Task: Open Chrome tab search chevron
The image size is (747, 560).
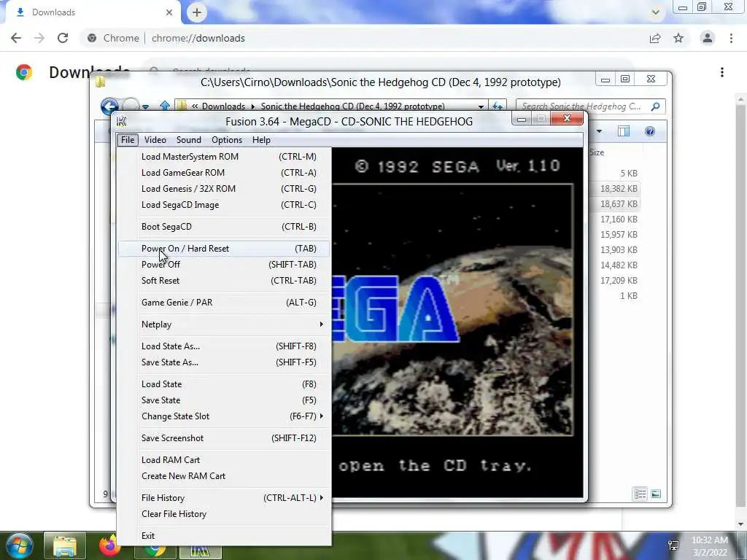Action: click(x=656, y=12)
